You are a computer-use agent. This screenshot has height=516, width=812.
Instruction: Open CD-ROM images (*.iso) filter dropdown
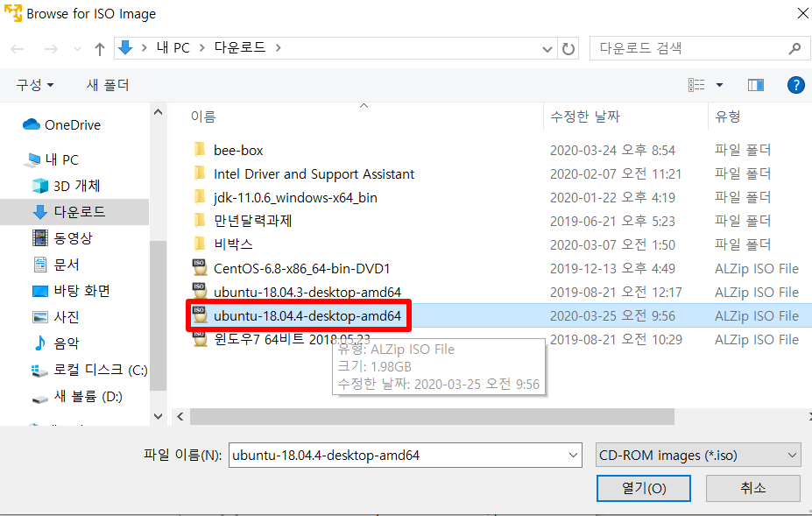click(x=698, y=456)
